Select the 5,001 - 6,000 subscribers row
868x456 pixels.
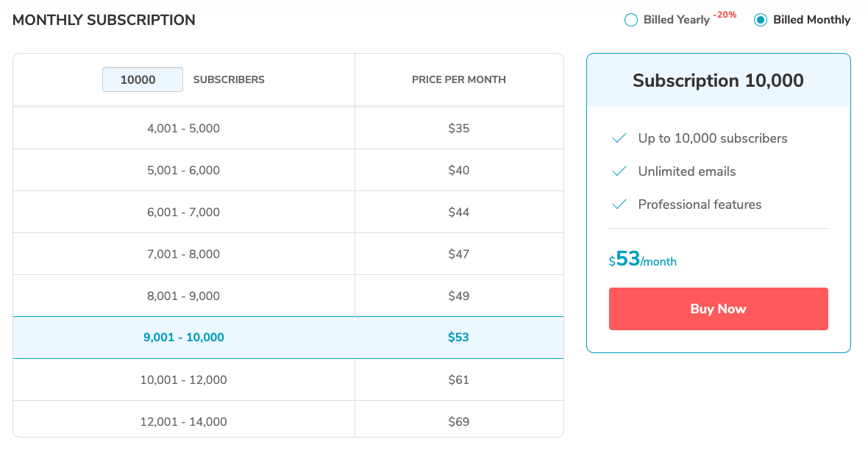184,171
